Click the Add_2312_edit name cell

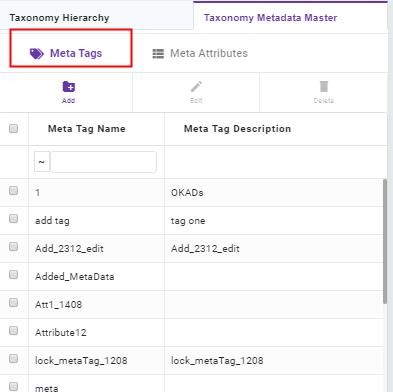97,249
